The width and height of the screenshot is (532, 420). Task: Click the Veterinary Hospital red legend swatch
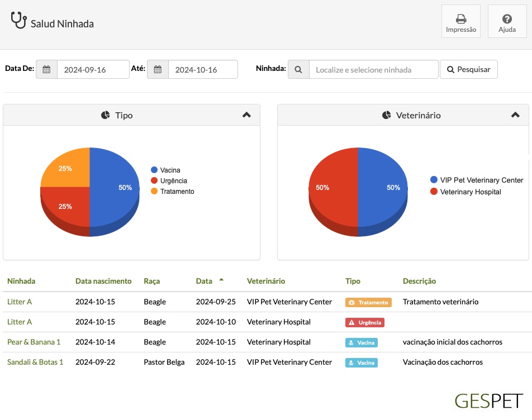point(434,192)
